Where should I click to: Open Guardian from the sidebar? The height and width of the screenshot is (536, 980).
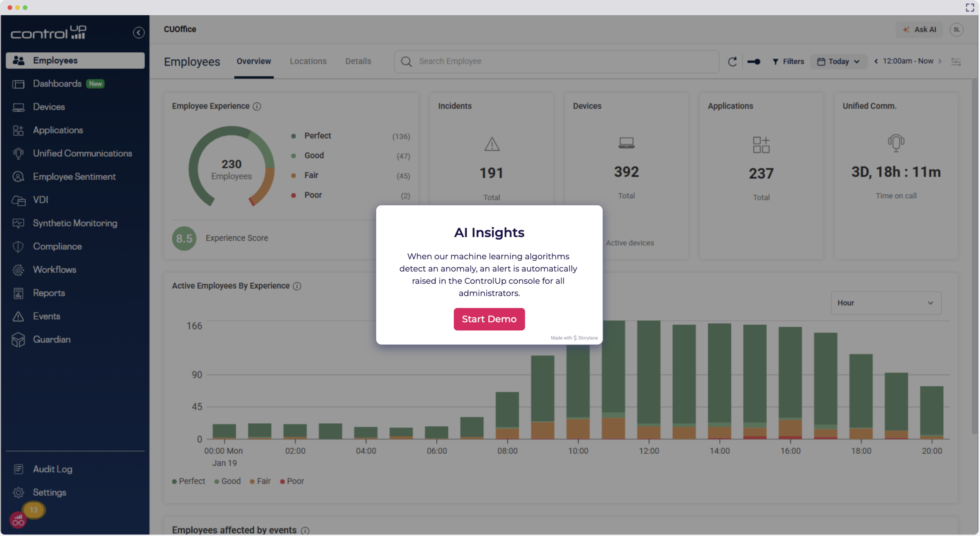click(51, 340)
